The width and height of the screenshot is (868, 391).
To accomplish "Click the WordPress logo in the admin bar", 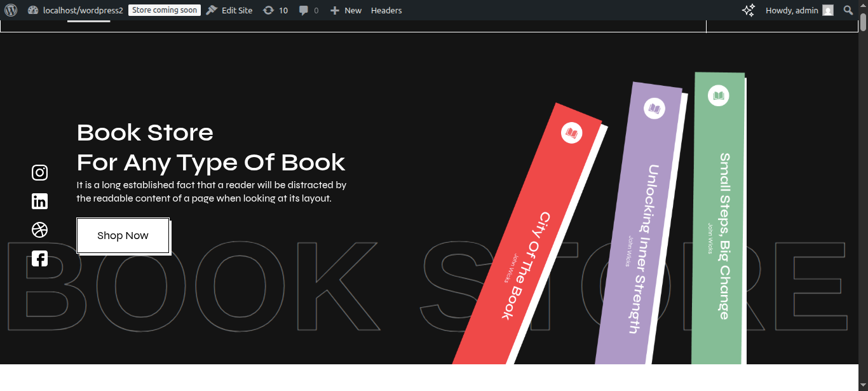I will 11,10.
